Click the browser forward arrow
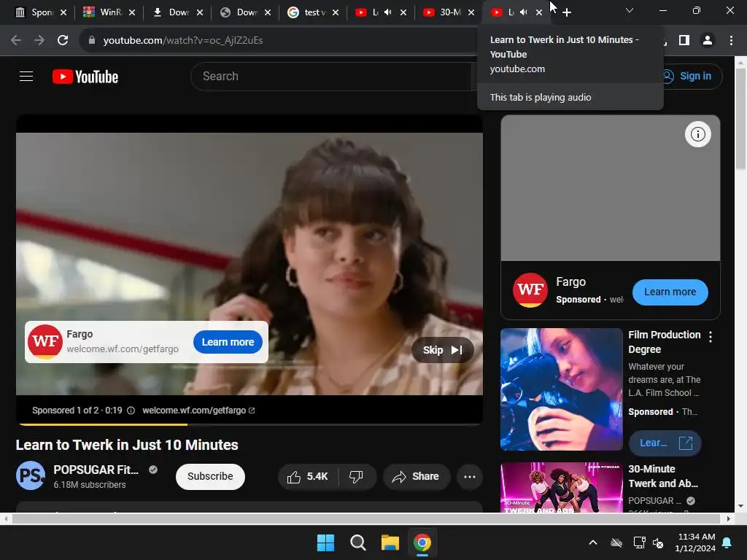 coord(39,40)
